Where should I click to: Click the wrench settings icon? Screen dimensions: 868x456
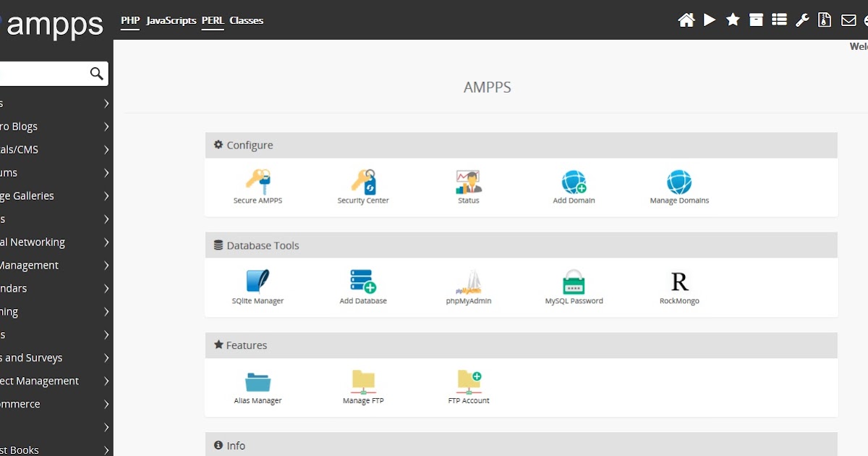pyautogui.click(x=802, y=20)
